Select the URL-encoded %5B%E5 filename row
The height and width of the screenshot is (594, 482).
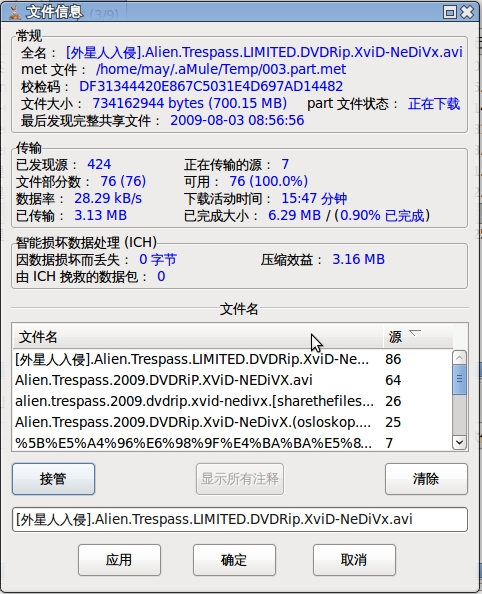pos(233,442)
